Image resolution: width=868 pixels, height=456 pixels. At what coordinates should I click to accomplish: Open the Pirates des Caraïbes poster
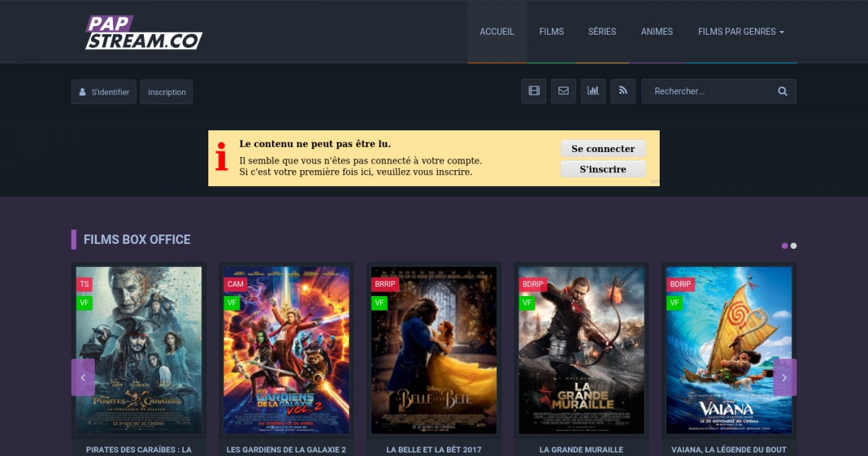click(x=139, y=350)
